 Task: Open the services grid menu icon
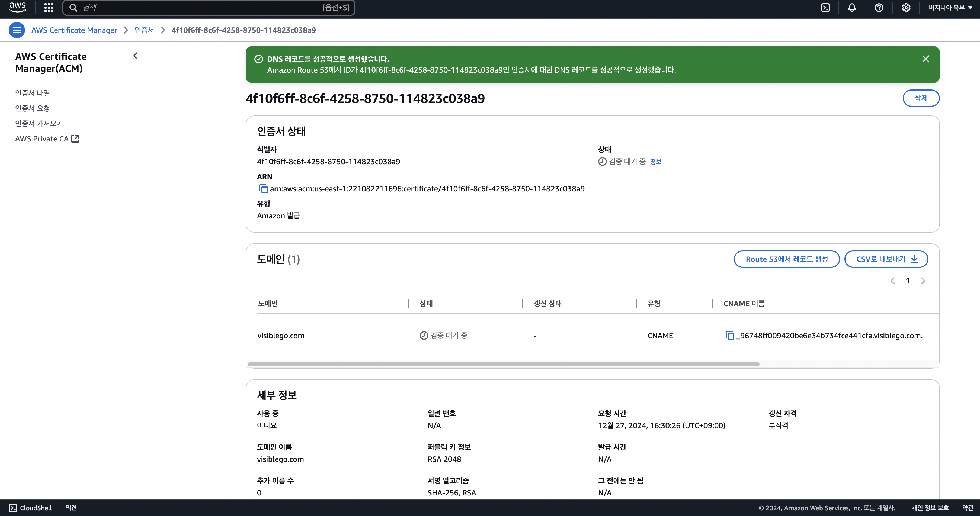point(49,8)
